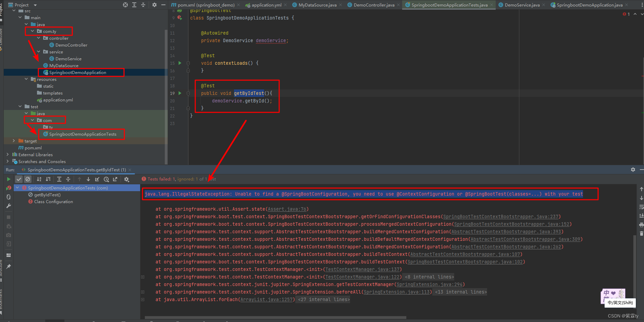Select opened file locate target icon
644x322 pixels.
pyautogui.click(x=125, y=5)
